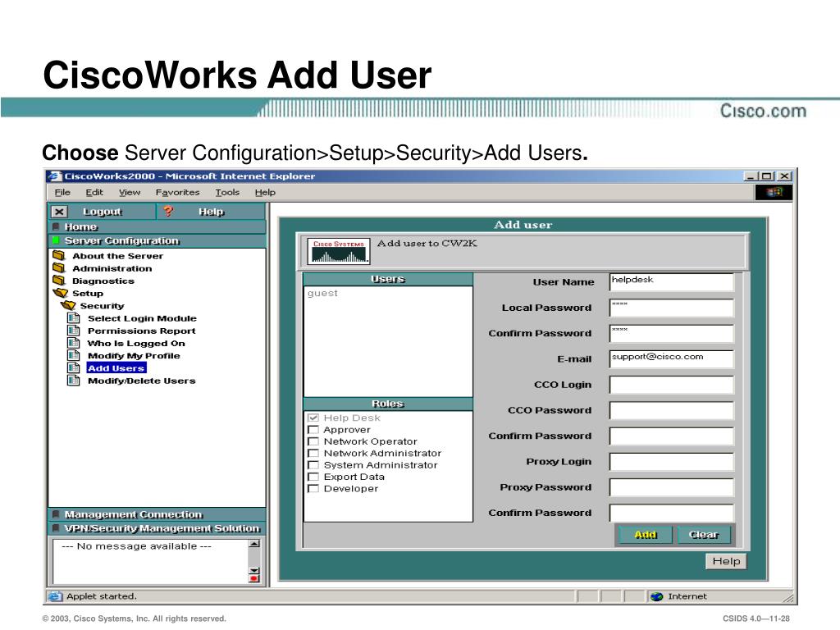Open the Select Login Module page

click(x=142, y=318)
